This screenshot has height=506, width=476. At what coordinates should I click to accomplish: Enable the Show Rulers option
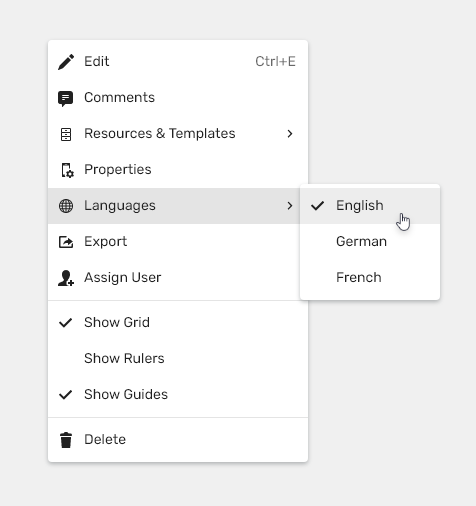pos(178,358)
